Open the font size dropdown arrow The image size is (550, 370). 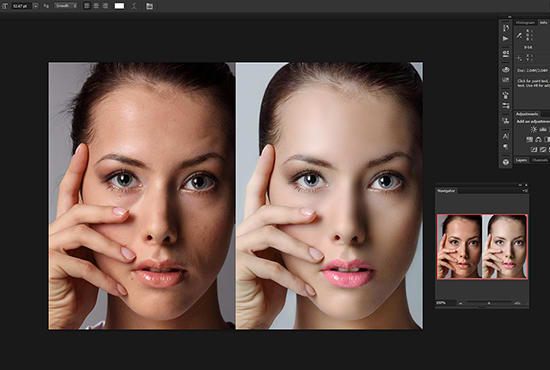(x=35, y=6)
